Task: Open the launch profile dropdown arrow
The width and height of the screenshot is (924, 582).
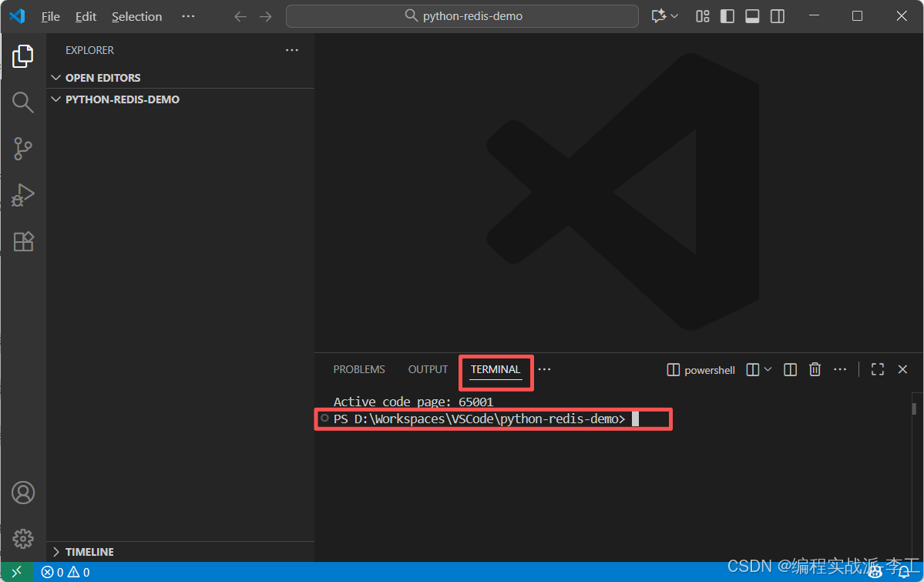Action: (x=768, y=370)
